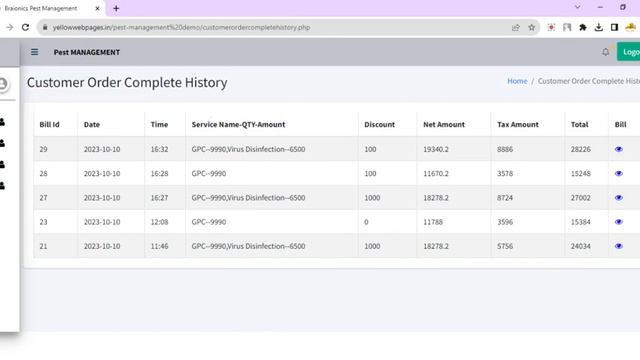Screen dimensions: 640x360
Task: View bill for order 21 eye icon
Action: point(619,246)
